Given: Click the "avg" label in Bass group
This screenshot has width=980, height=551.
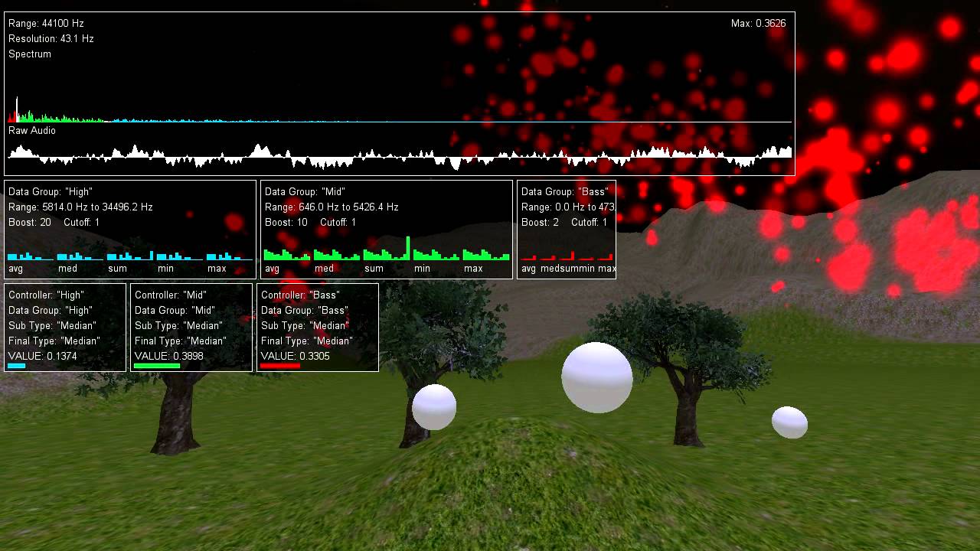Looking at the screenshot, I should (529, 269).
